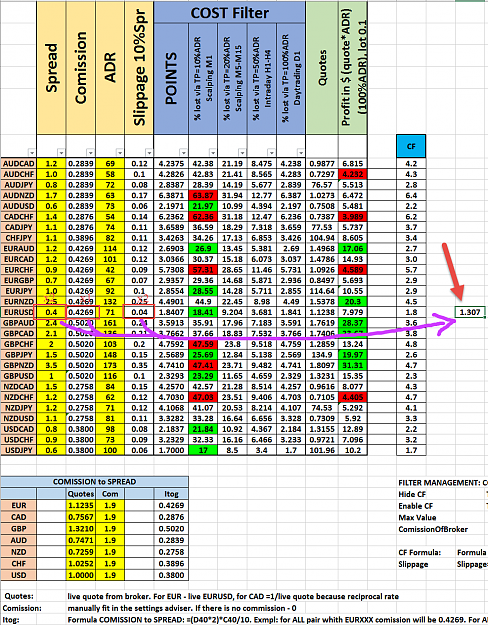
Task: Click the Enable CF label
Action: [415, 506]
